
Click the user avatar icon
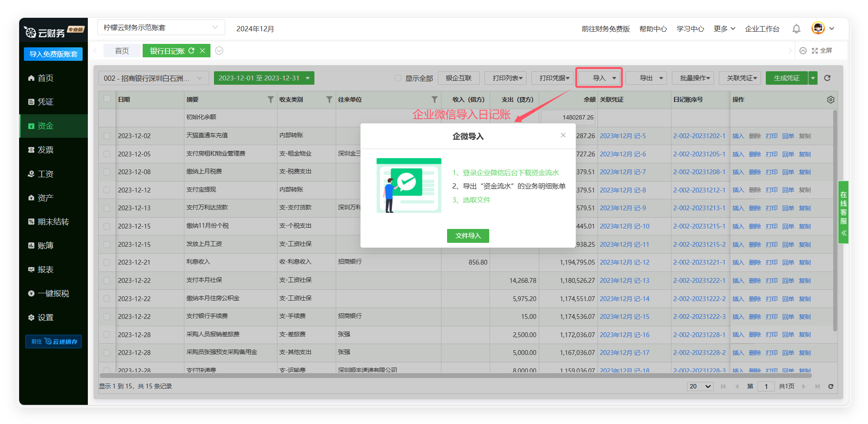point(818,28)
